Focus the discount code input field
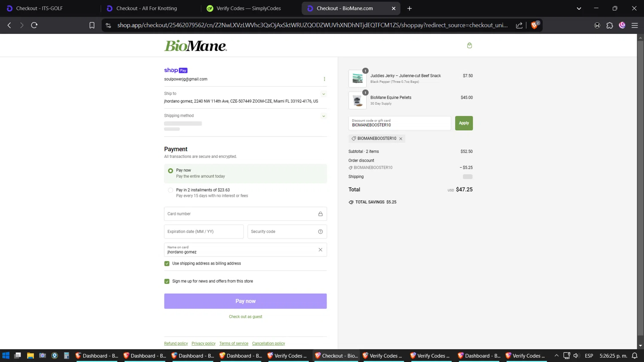Viewport: 644px width, 362px height. [x=400, y=123]
